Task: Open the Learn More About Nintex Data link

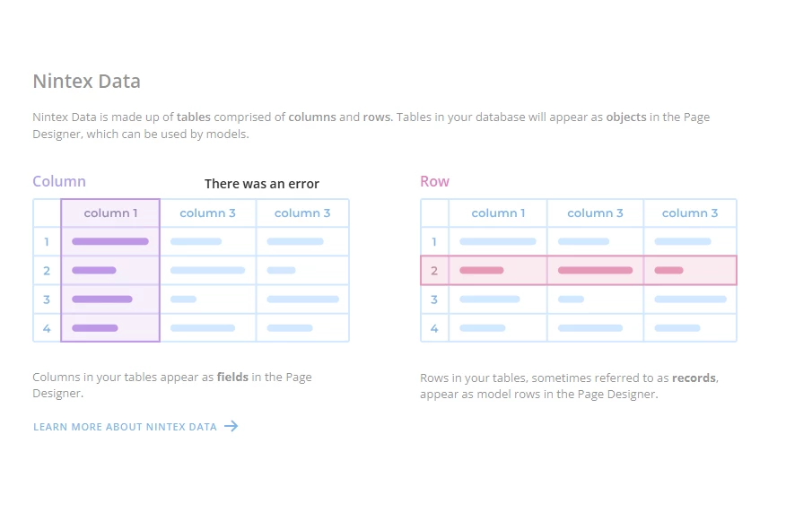Action: (135, 427)
